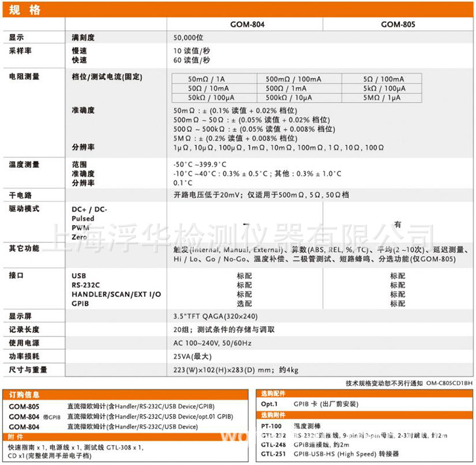Click the HANDLER/SCAN/EXT I/O entry
Image resolution: width=476 pixels, height=465 pixels.
click(116, 294)
